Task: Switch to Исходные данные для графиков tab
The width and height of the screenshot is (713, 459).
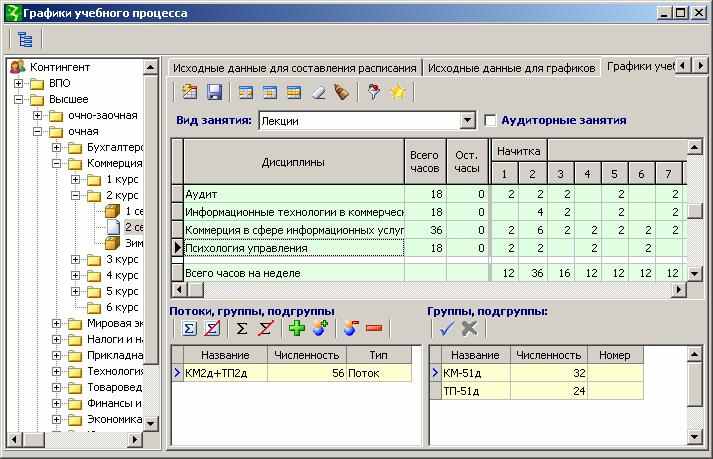Action: pyautogui.click(x=509, y=68)
